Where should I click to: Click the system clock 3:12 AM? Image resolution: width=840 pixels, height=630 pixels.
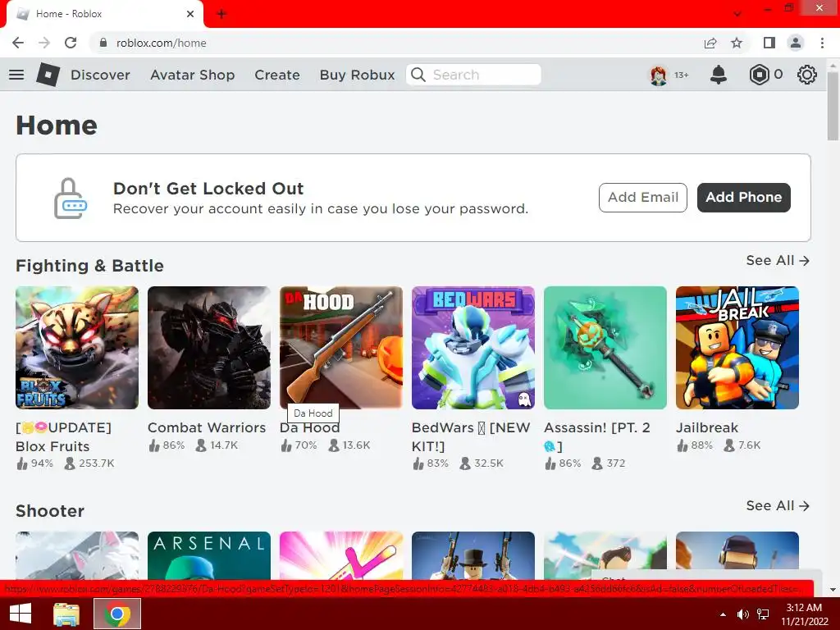point(804,608)
